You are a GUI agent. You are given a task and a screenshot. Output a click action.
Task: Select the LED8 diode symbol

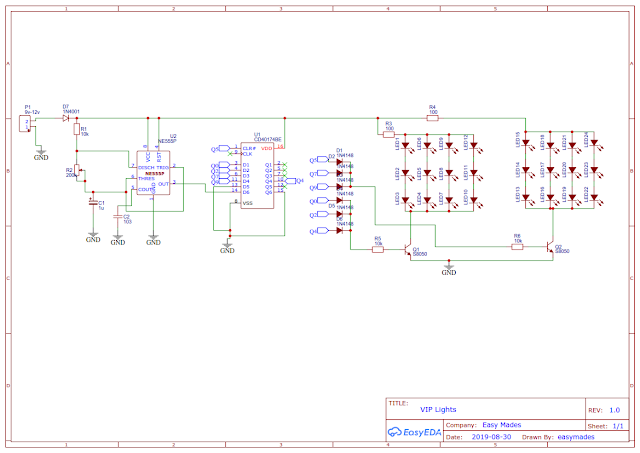coord(450,173)
